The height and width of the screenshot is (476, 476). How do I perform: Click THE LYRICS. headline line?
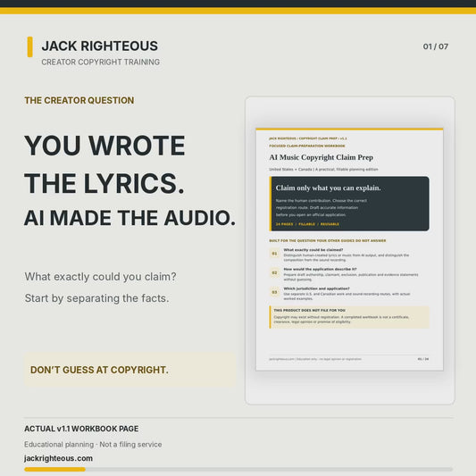(104, 183)
